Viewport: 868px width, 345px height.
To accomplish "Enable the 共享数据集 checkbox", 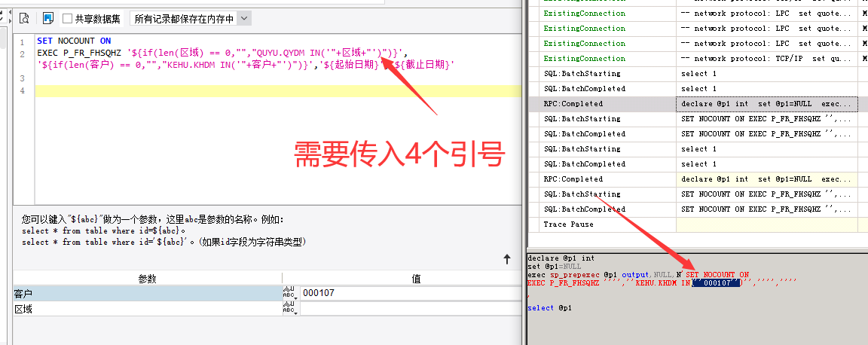I will (67, 19).
